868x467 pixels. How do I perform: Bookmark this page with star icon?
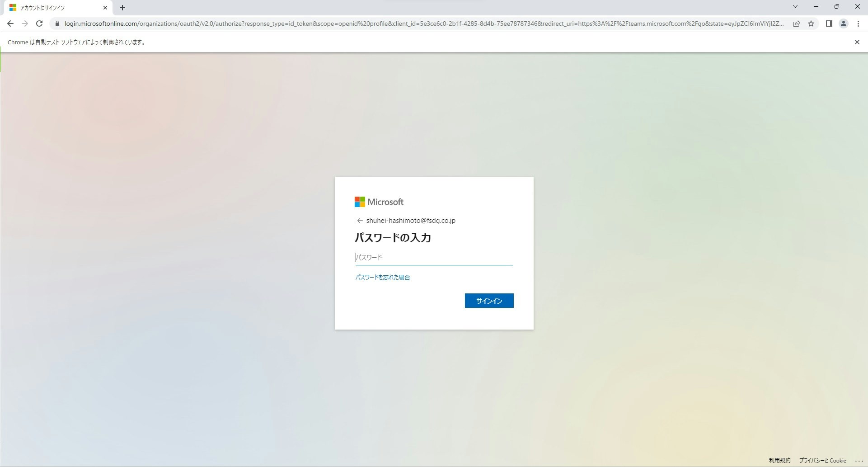(811, 24)
